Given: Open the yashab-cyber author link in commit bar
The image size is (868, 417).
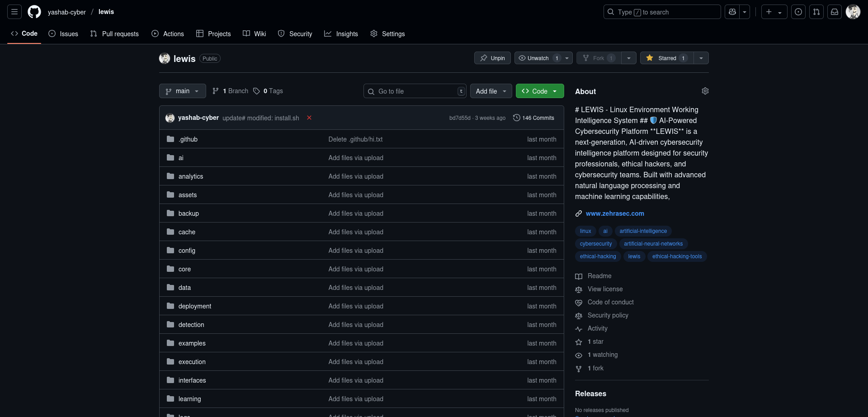Looking at the screenshot, I should tap(198, 118).
